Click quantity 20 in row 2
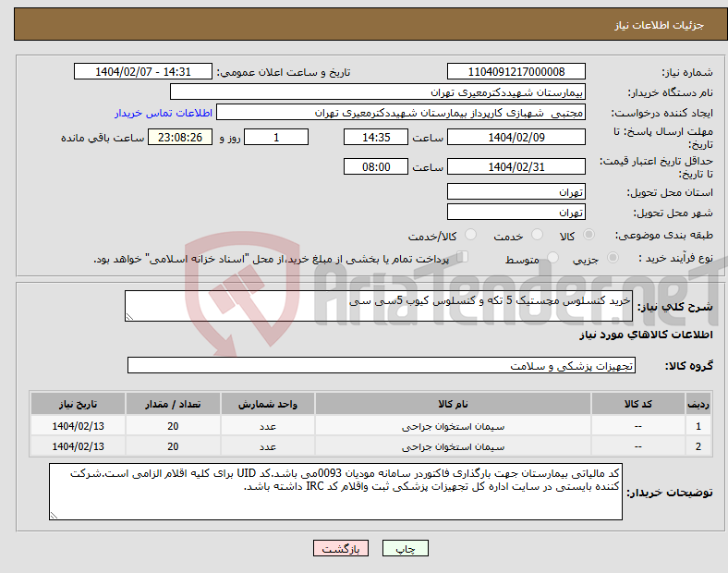728x573 pixels. [173, 446]
